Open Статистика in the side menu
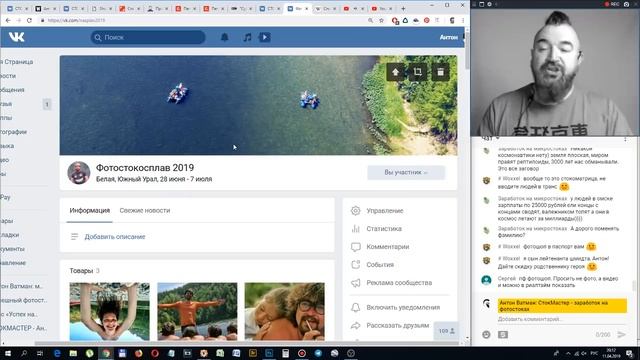Image resolution: width=640 pixels, height=360 pixels. pyautogui.click(x=384, y=229)
